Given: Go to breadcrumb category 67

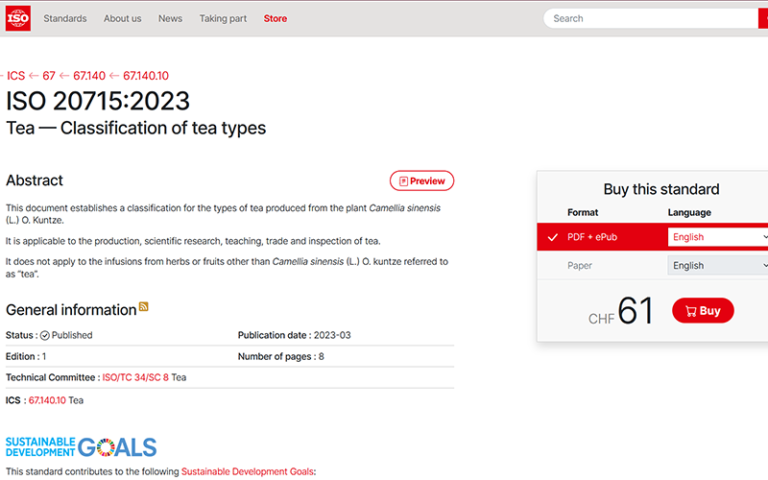Looking at the screenshot, I should click(49, 76).
